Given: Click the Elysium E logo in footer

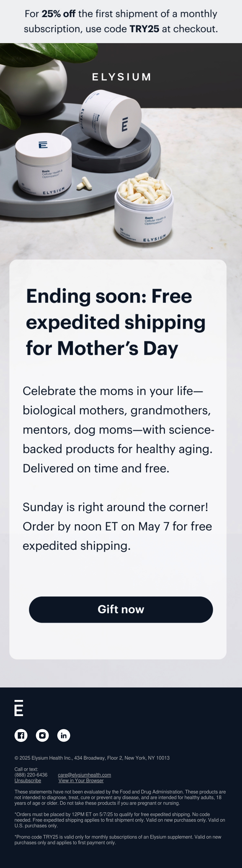Looking at the screenshot, I should point(19,708).
